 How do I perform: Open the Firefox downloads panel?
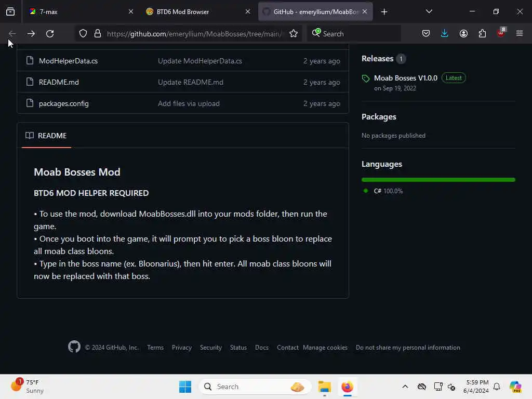coord(445,34)
